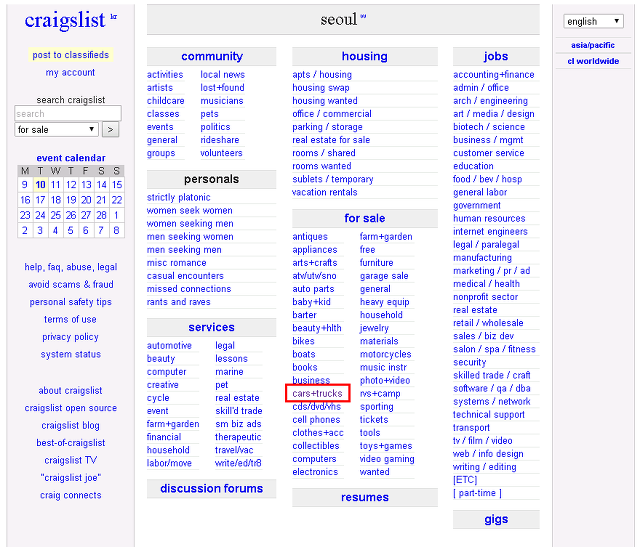Screen dimensions: 640x547
Task: Open vacation rentals link
Action: pyautogui.click(x=325, y=192)
